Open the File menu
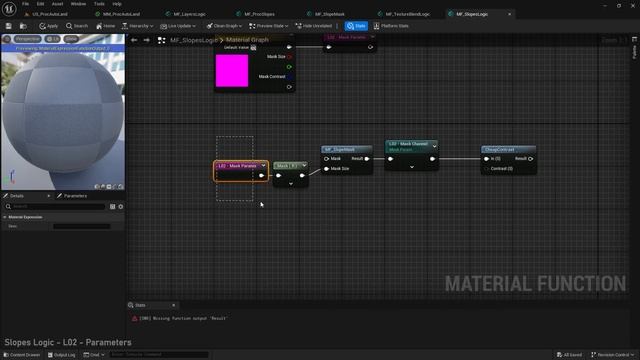This screenshot has height=360, width=640. 25,4
